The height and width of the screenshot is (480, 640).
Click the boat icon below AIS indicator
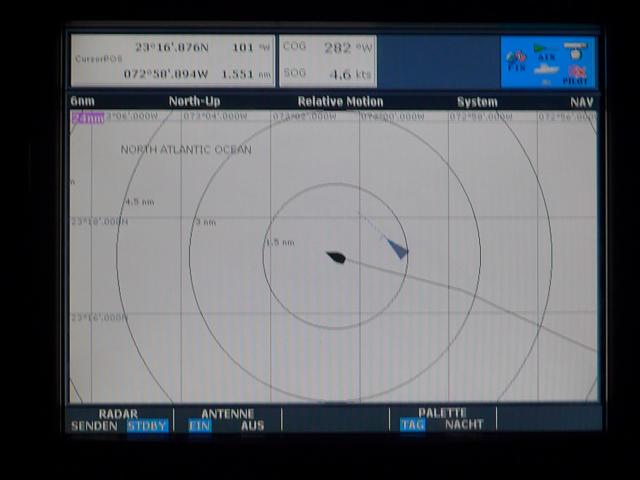pyautogui.click(x=546, y=71)
